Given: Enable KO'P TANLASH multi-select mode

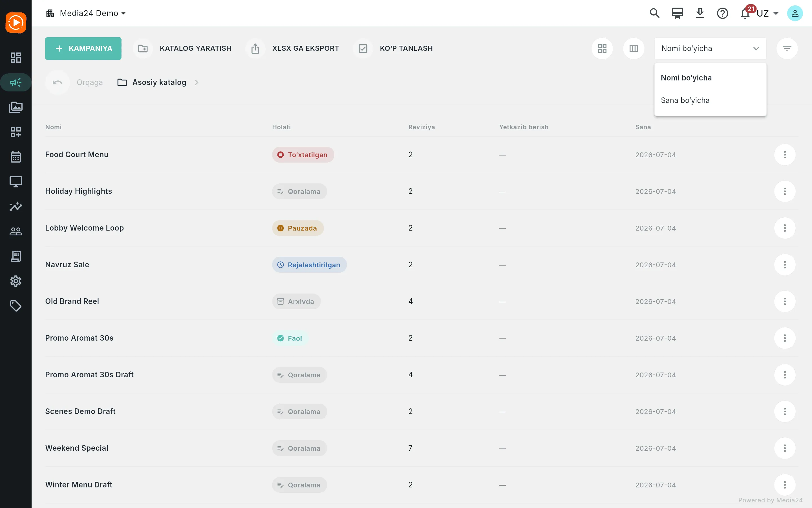Looking at the screenshot, I should tap(393, 48).
